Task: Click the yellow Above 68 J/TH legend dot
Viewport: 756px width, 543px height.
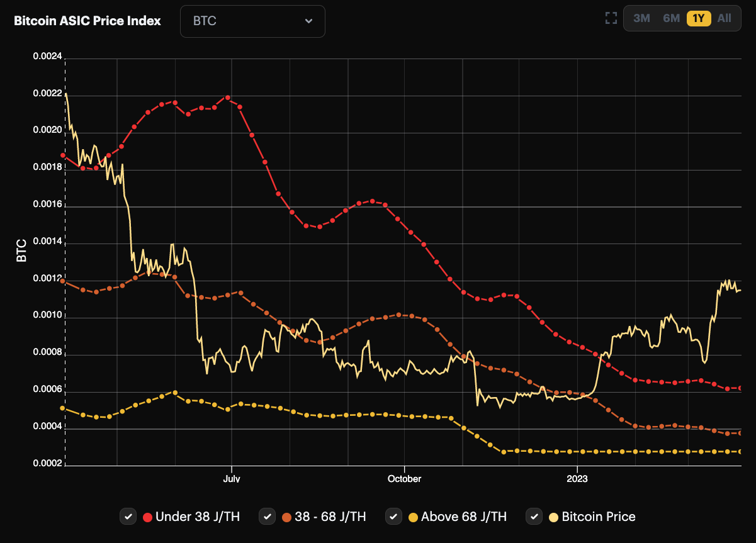Action: [x=414, y=516]
